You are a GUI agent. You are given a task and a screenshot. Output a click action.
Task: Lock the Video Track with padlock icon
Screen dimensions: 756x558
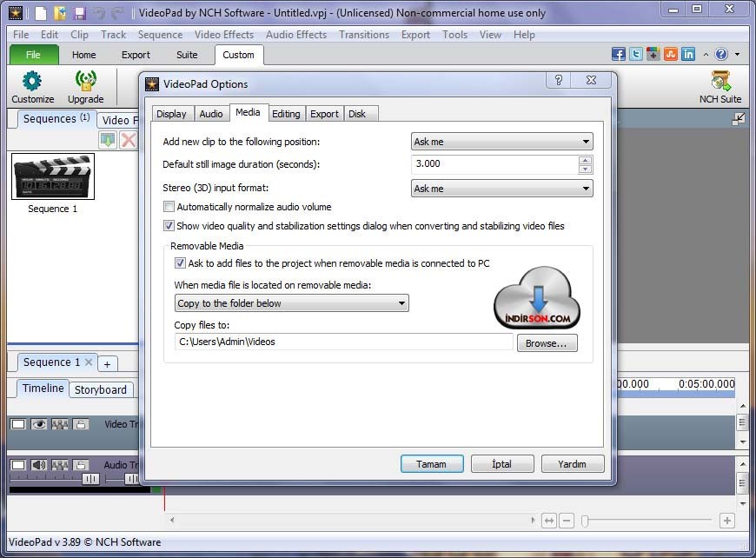[x=81, y=424]
